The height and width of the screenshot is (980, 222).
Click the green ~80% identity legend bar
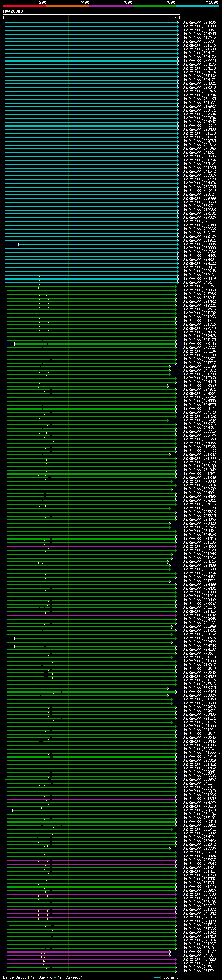click(x=154, y=6)
